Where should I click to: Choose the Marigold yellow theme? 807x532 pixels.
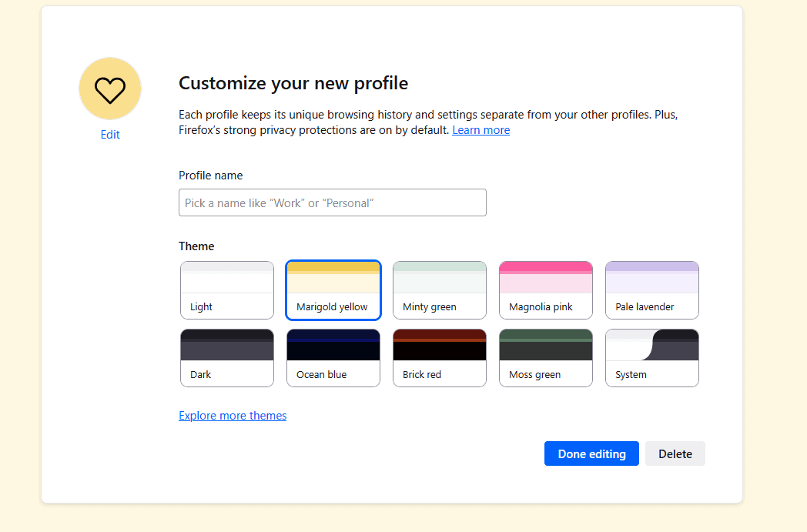(333, 290)
